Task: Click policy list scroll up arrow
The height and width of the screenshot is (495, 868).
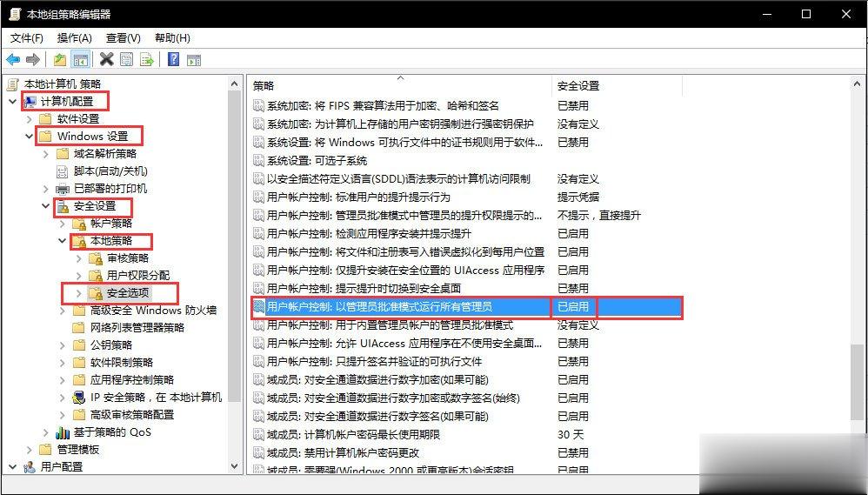Action: (857, 84)
